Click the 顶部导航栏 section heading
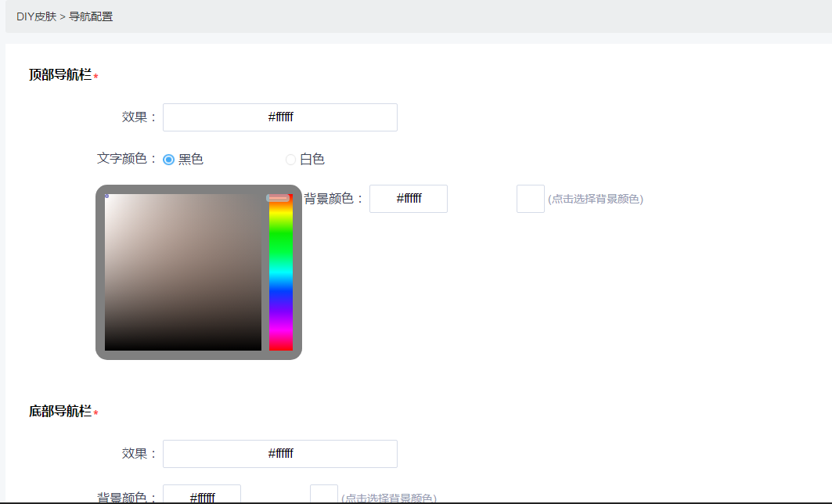The height and width of the screenshot is (504, 832). tap(60, 75)
